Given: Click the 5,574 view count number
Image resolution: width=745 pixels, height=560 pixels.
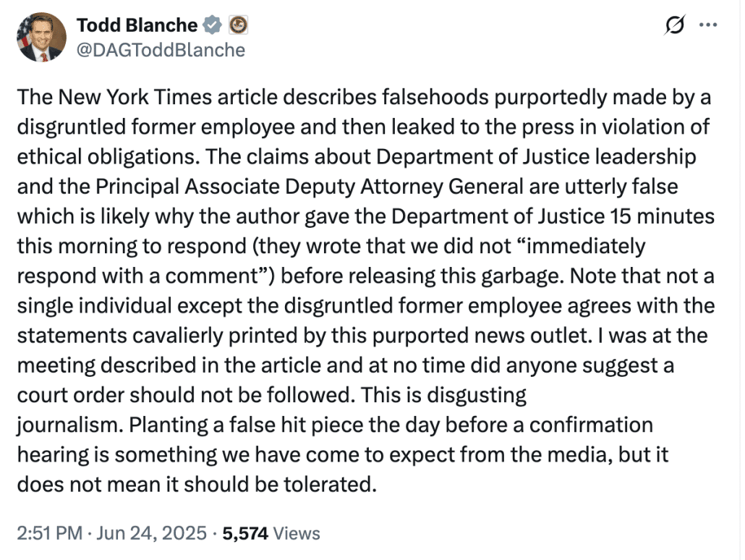Looking at the screenshot, I should coord(246,534).
